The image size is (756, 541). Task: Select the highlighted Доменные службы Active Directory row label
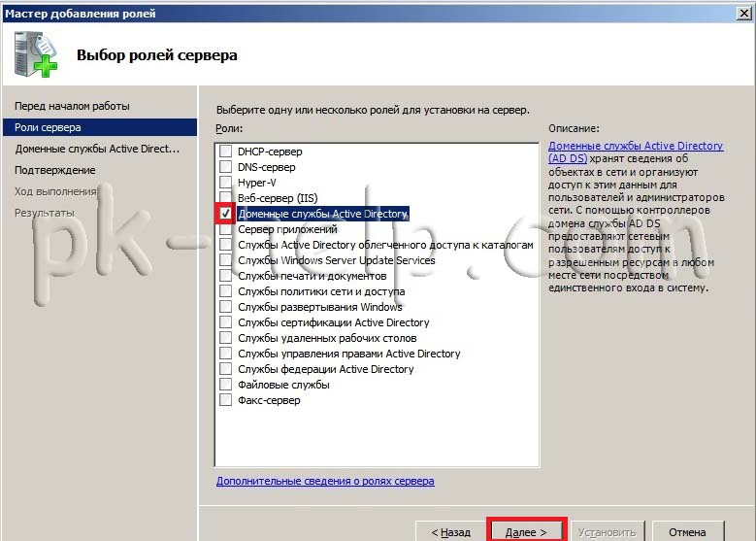[x=323, y=214]
